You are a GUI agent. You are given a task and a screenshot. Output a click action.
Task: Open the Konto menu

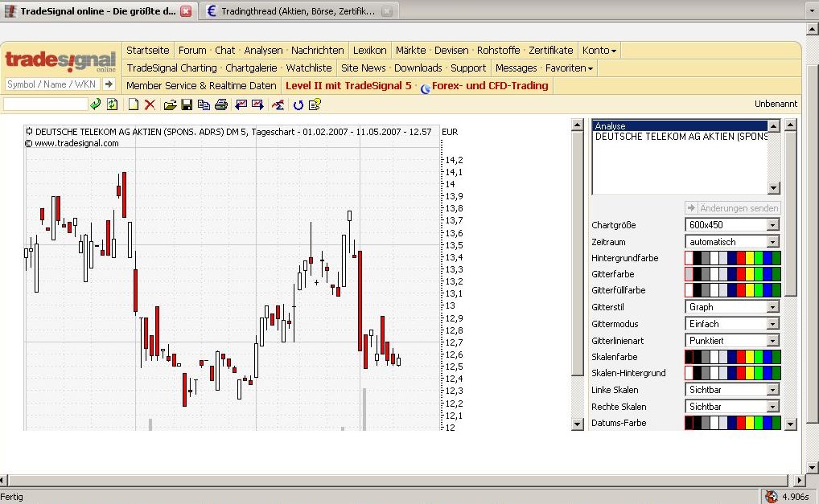click(x=599, y=50)
